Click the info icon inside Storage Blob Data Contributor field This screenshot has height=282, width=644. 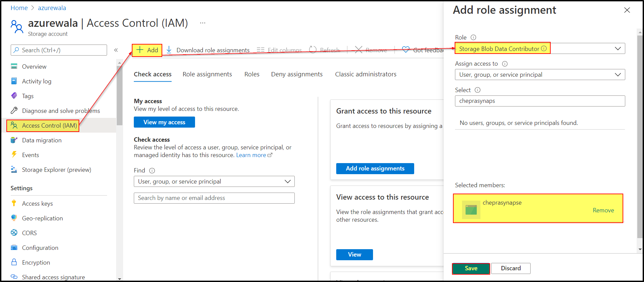(544, 49)
